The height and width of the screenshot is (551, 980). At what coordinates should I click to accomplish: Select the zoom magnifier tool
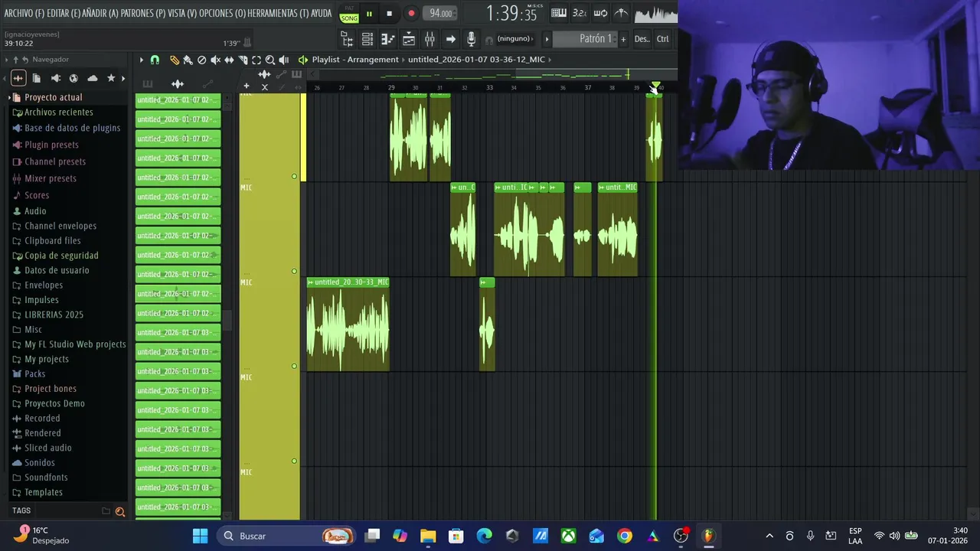pyautogui.click(x=270, y=60)
